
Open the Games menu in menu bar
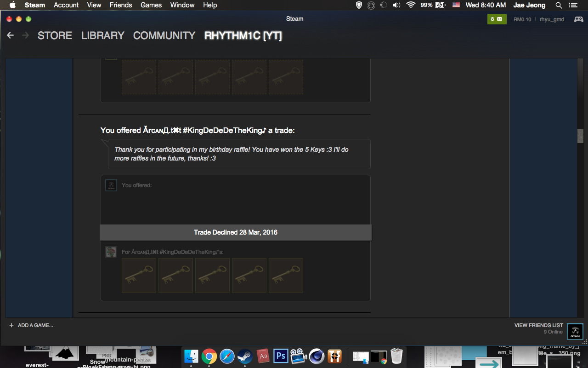[151, 5]
